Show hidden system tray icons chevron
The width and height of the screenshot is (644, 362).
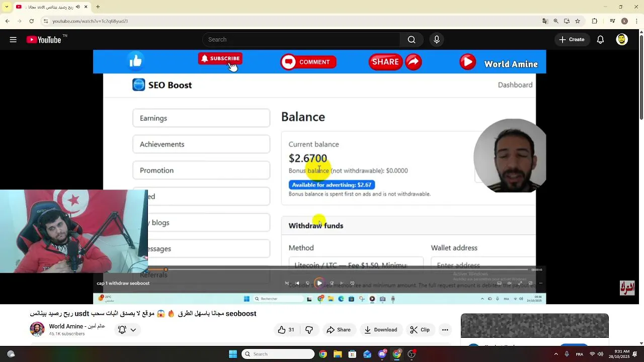[556, 354]
